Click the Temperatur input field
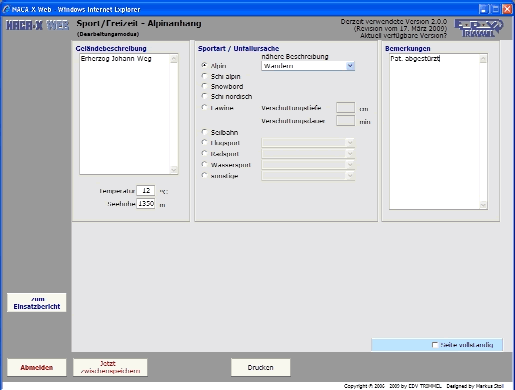 point(146,191)
